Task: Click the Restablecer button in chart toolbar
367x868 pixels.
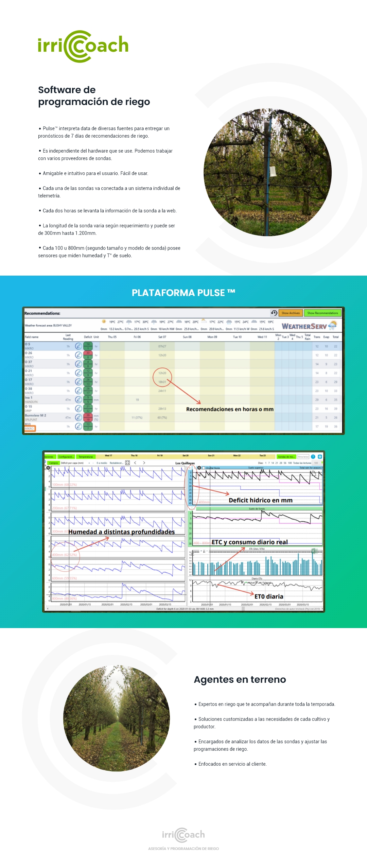Action: coord(117,463)
